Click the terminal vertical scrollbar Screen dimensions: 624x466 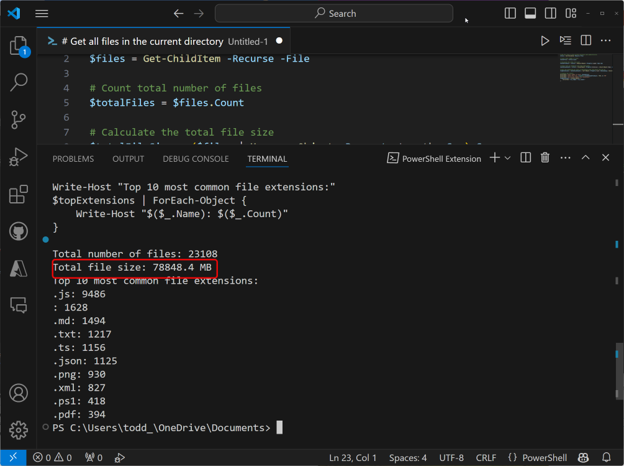(x=617, y=370)
